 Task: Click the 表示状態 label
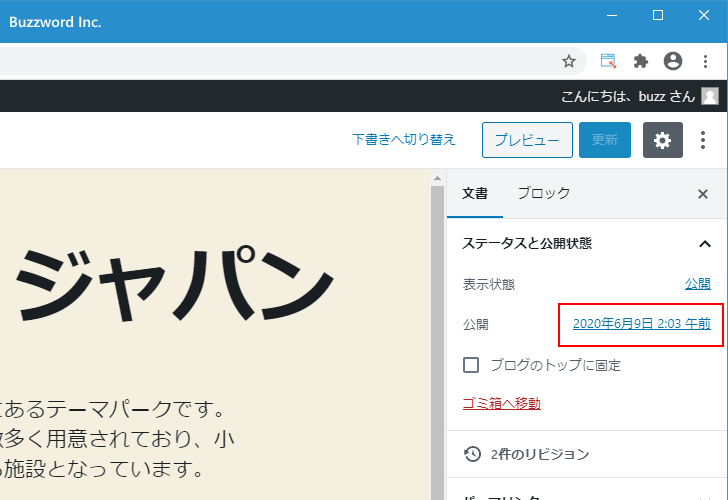489,284
